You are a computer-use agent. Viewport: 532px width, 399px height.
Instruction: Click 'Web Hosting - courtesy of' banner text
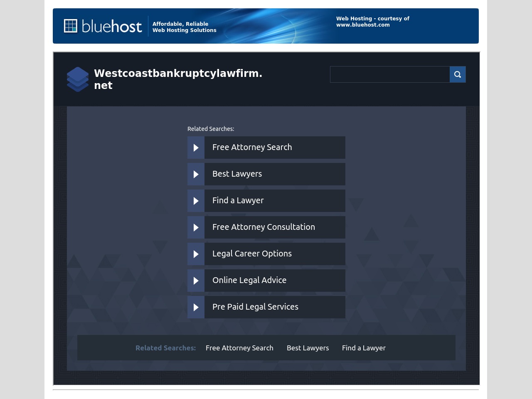coord(373,19)
